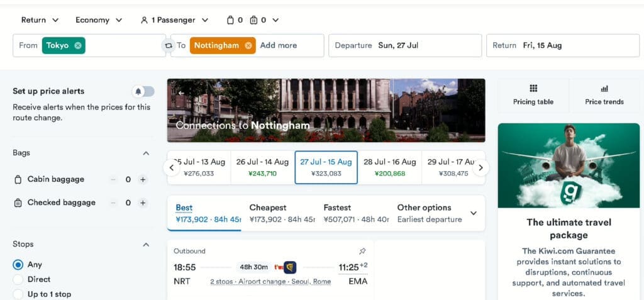
Task: Open the Departure date field
Action: click(405, 46)
